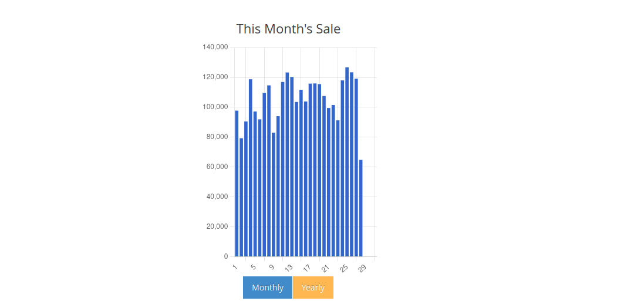Click the 80,000 y-axis label
This screenshot has height=301, width=644.
[x=217, y=137]
